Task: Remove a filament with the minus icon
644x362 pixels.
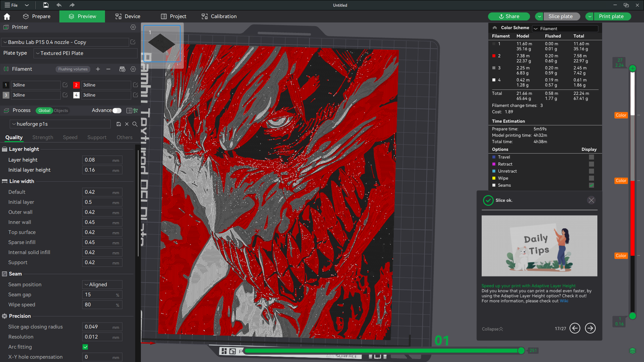Action: 108,69
